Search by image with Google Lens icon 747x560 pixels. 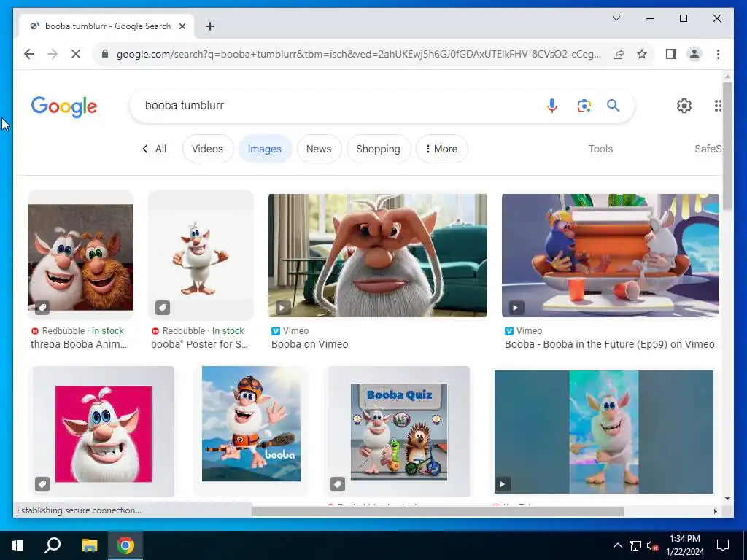tap(584, 105)
